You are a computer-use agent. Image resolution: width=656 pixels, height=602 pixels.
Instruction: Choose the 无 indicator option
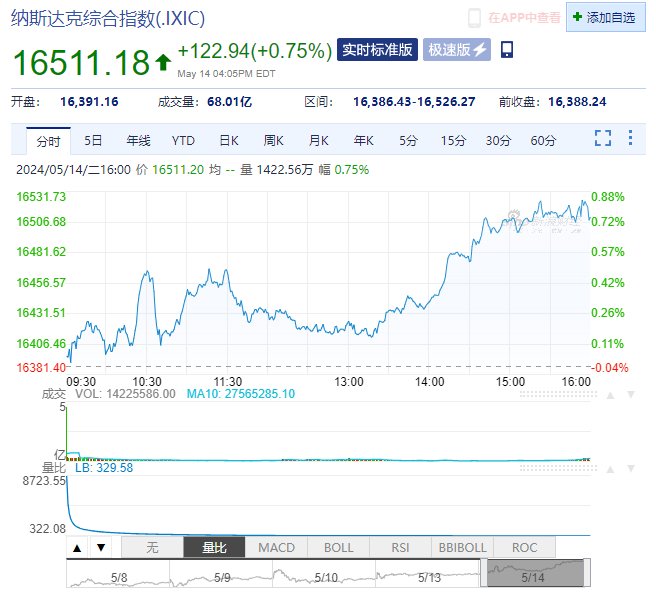click(x=152, y=548)
